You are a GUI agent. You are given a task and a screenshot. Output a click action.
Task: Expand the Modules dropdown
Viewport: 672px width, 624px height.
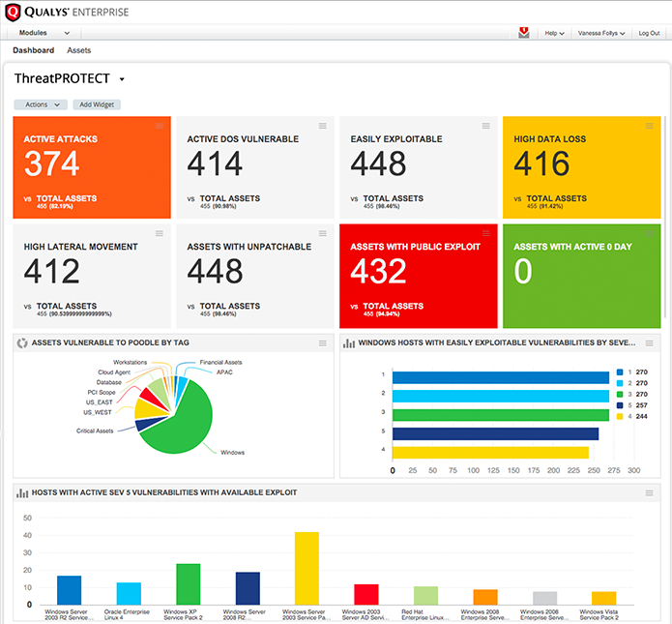(44, 33)
